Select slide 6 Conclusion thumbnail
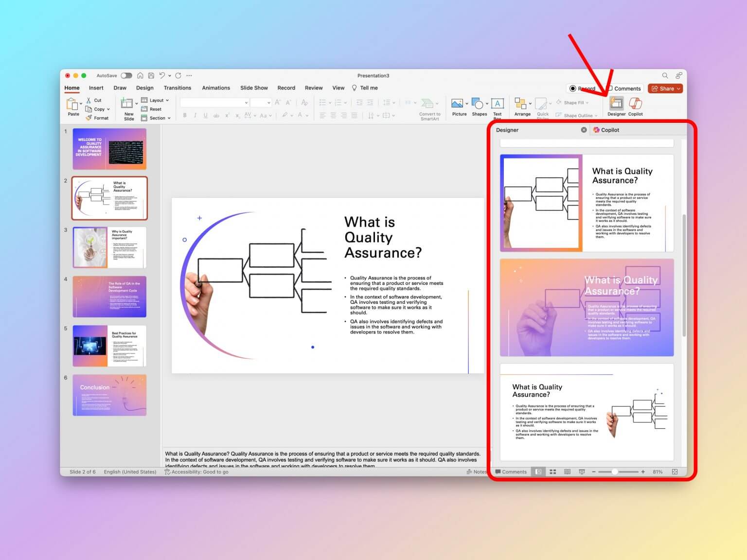 (109, 395)
